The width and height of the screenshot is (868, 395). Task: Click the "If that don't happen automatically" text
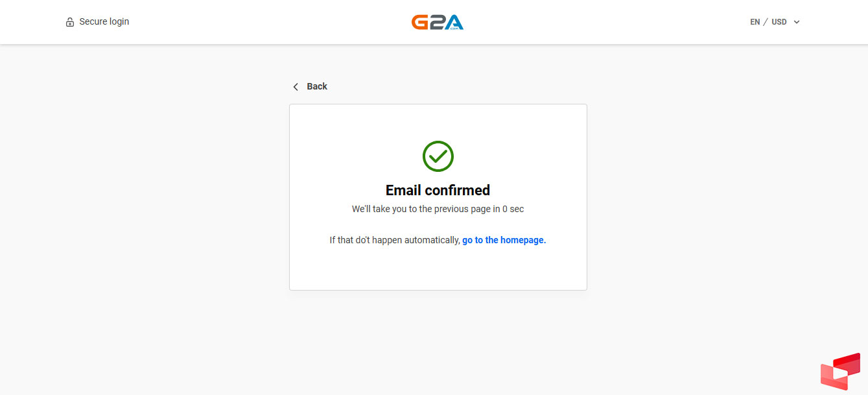coord(394,240)
